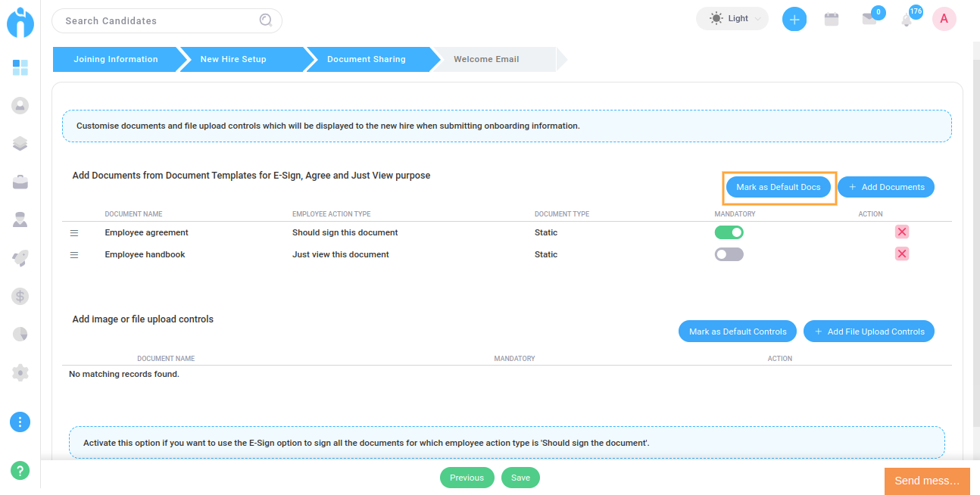Click the blue plus quick-add button
The image size is (980, 495).
click(x=794, y=19)
